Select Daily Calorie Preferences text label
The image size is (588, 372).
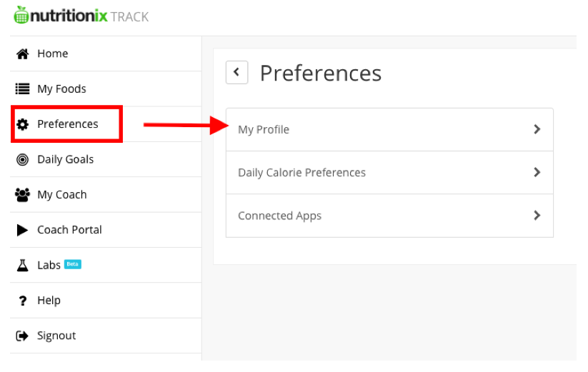point(302,173)
